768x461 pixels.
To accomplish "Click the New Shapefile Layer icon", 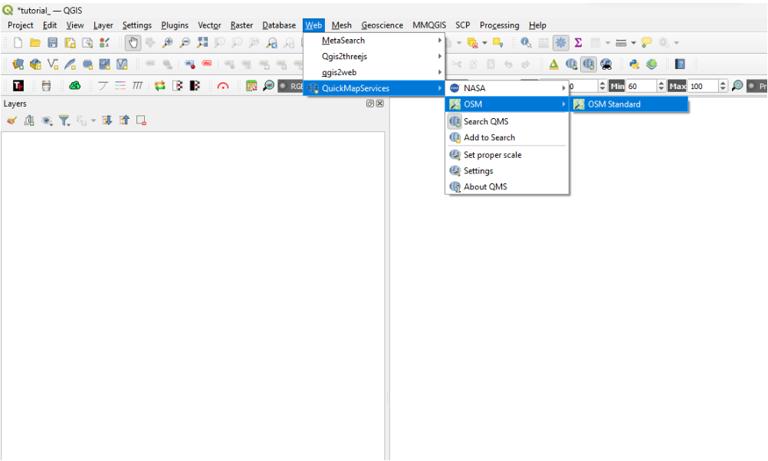I will click(52, 64).
